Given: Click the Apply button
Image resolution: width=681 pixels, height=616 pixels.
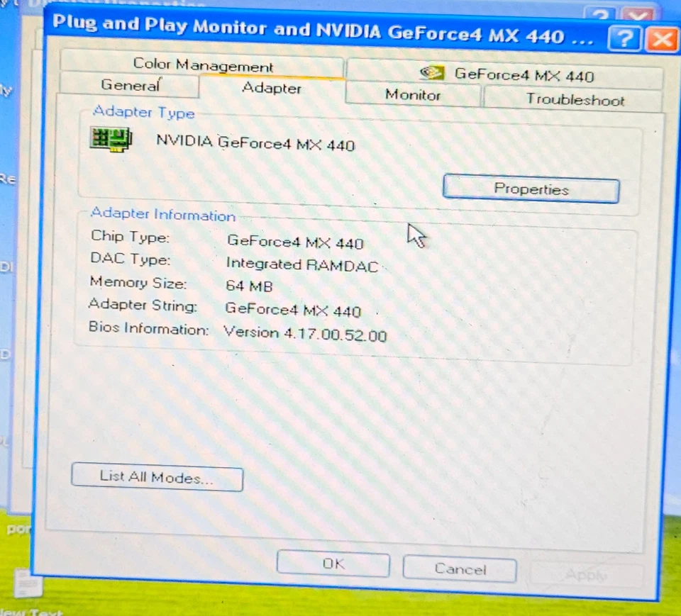Looking at the screenshot, I should pyautogui.click(x=587, y=574).
